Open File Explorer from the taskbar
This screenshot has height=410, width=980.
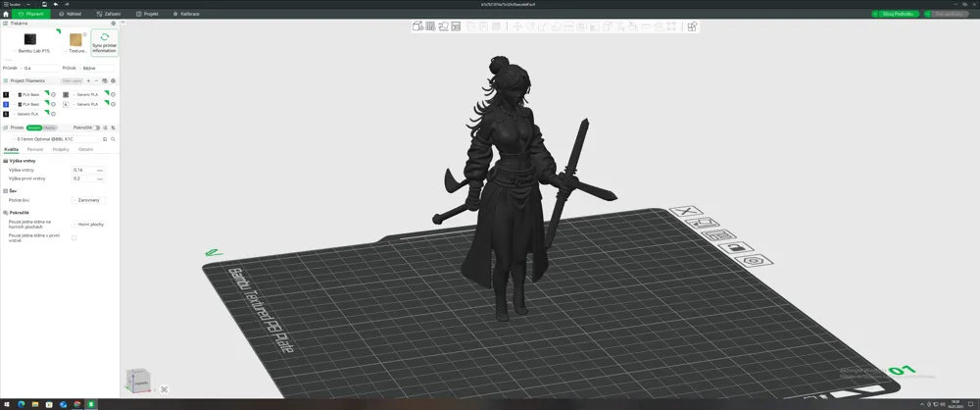(x=35, y=404)
